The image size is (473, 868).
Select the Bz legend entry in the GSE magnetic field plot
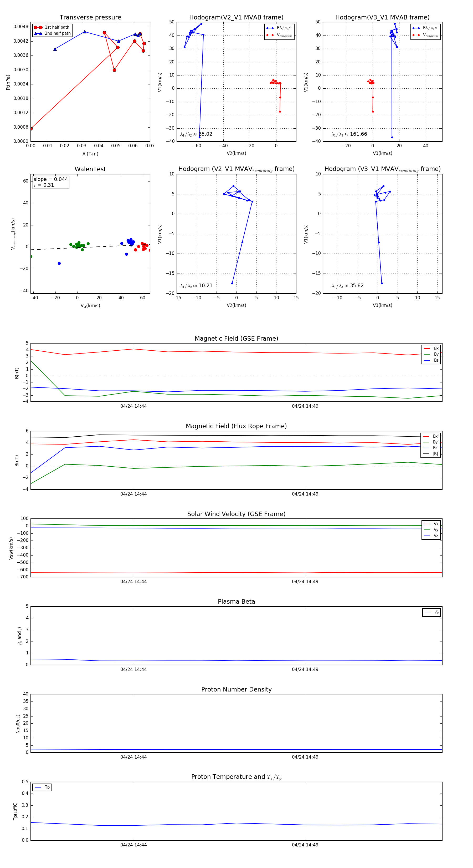(x=431, y=360)
